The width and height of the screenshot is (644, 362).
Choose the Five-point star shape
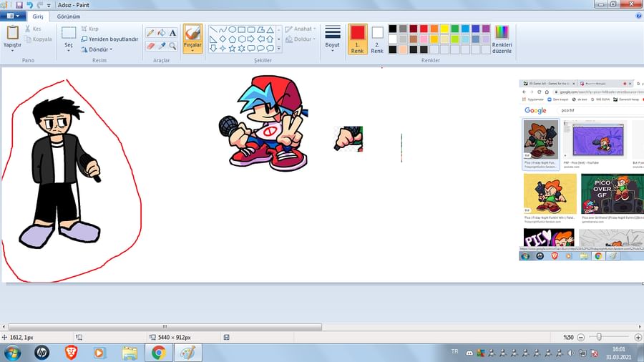232,49
